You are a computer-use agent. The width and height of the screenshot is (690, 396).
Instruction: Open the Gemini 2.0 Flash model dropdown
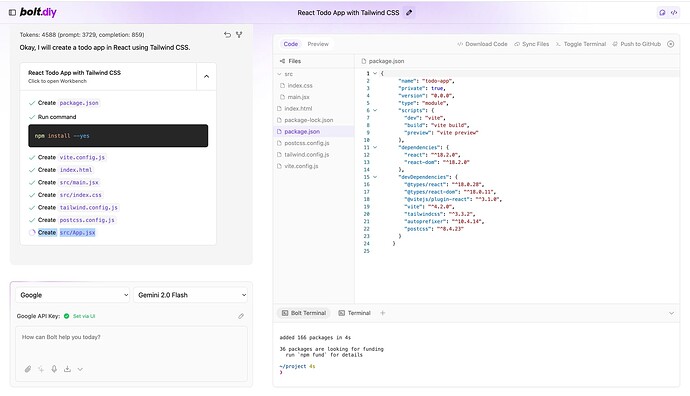(191, 295)
